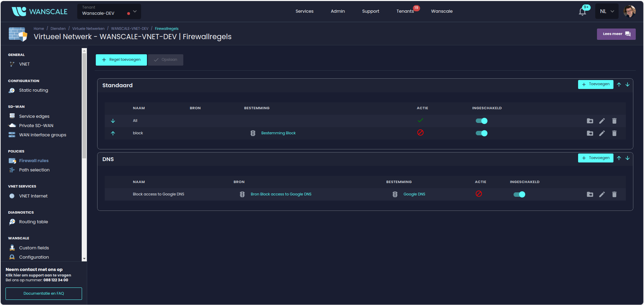Move the 'block' rule up with arrow
The image size is (644, 305).
tap(113, 133)
